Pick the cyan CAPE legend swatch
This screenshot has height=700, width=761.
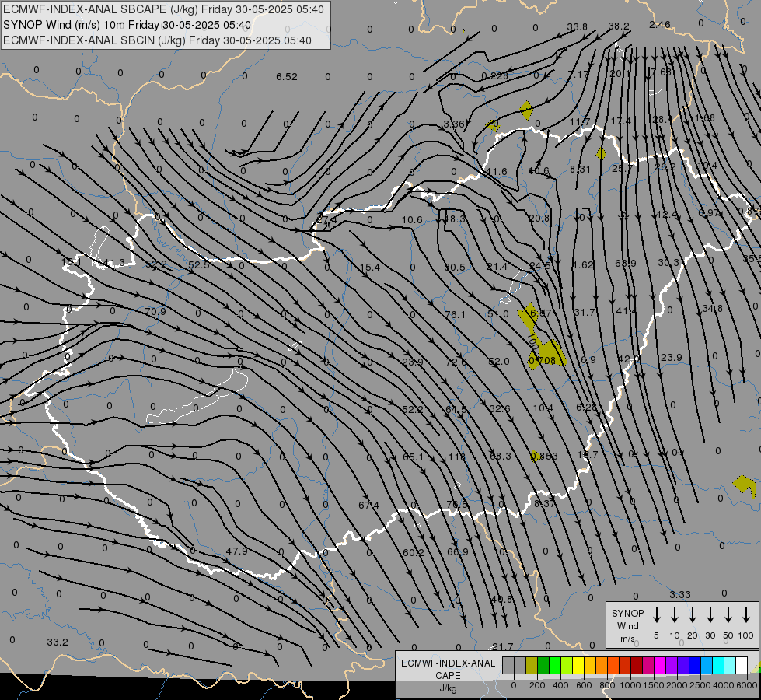click(717, 665)
